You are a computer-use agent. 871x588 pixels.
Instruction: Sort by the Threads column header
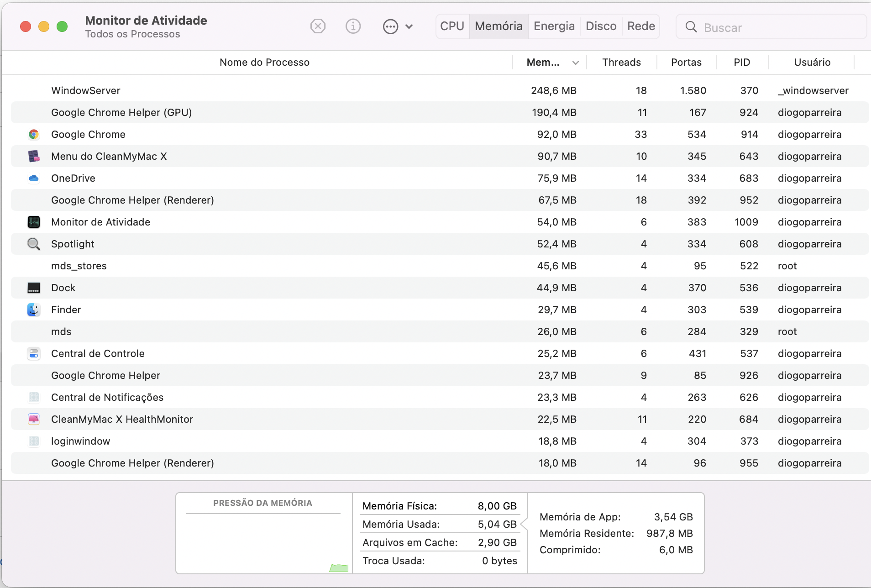621,63
